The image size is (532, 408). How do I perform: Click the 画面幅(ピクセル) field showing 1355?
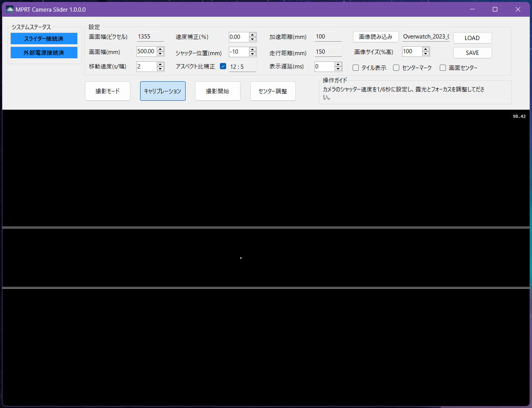pos(150,37)
